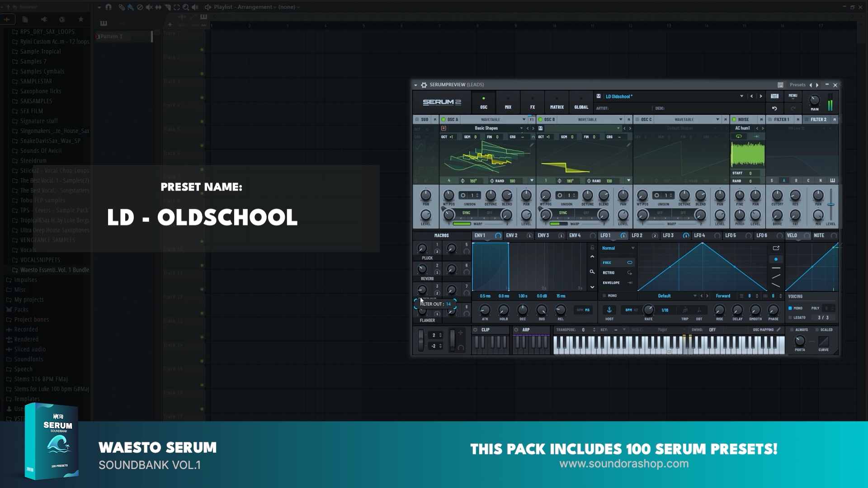Click the Presets label in wrapper
This screenshot has width=868, height=488.
coord(797,85)
